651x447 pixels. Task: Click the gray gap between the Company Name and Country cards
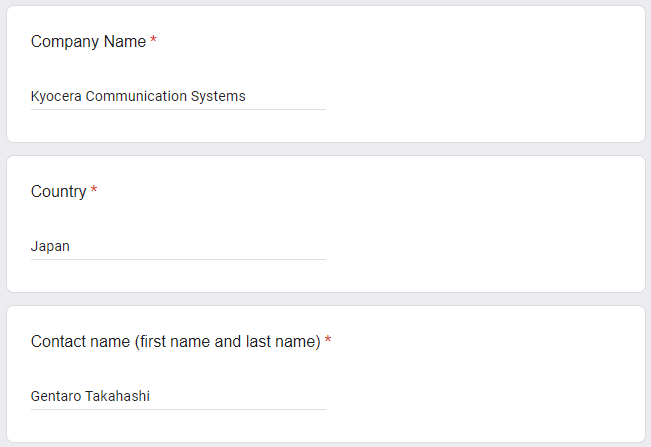tap(326, 149)
